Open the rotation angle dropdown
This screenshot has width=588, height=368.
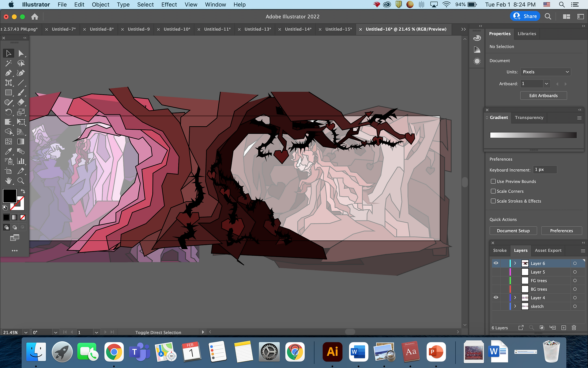(55, 332)
